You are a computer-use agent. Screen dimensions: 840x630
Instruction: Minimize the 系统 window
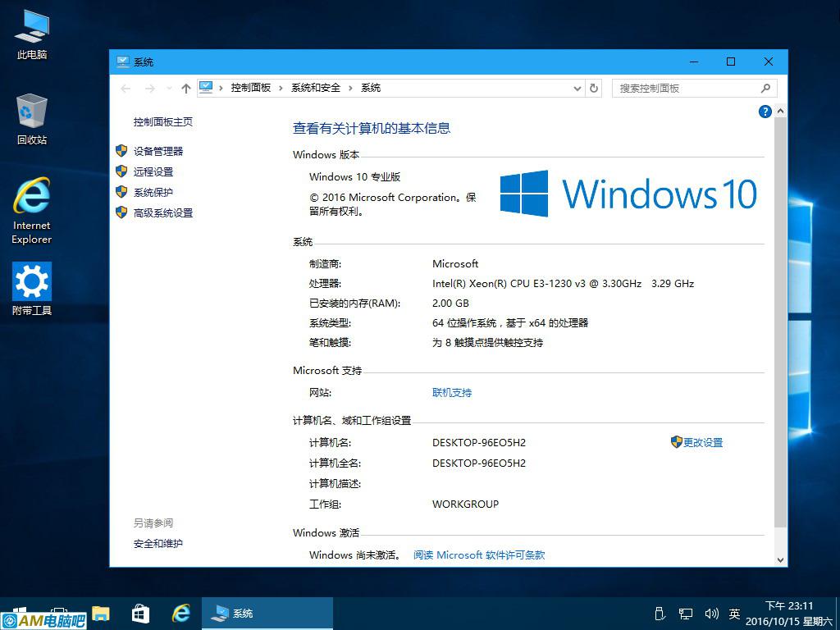694,62
